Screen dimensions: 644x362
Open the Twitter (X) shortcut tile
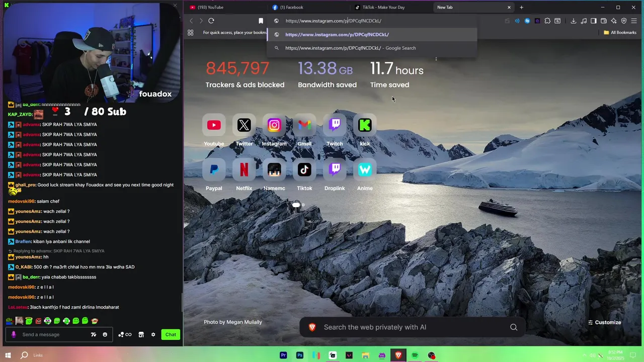[x=244, y=125]
